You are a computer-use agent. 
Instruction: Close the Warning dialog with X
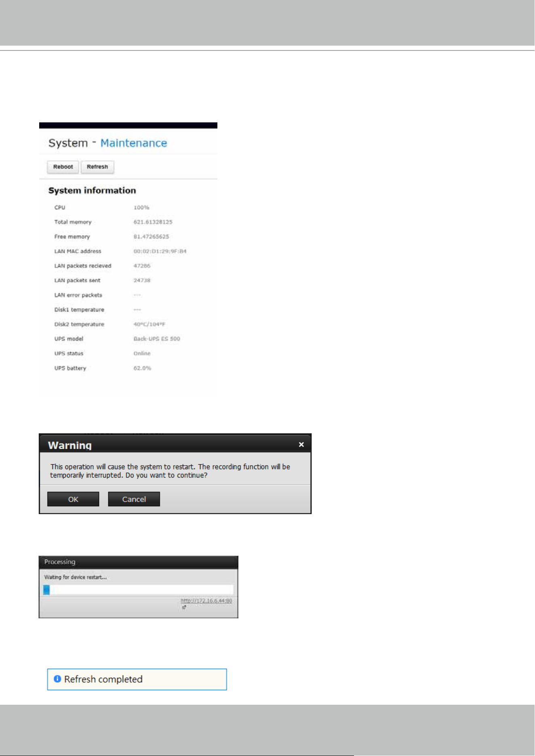(301, 444)
